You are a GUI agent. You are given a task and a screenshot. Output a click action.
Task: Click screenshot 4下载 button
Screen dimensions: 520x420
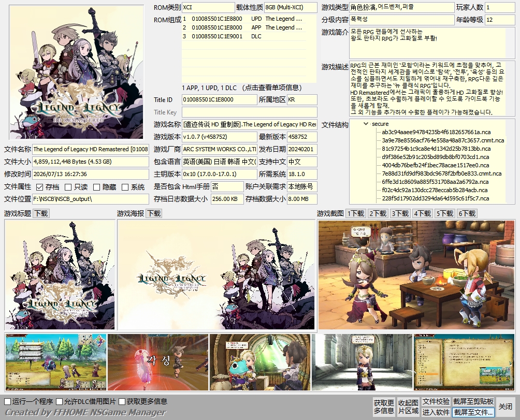pyautogui.click(x=423, y=213)
